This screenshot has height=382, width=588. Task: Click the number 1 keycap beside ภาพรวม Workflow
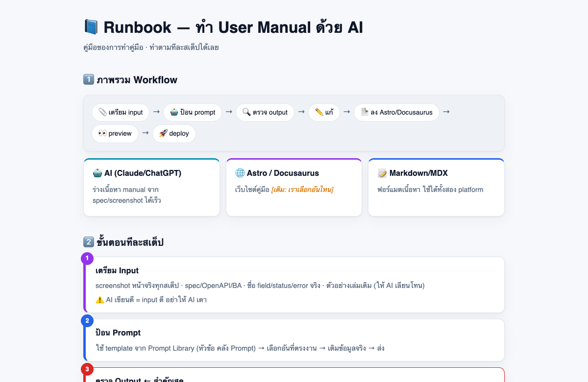(x=89, y=79)
